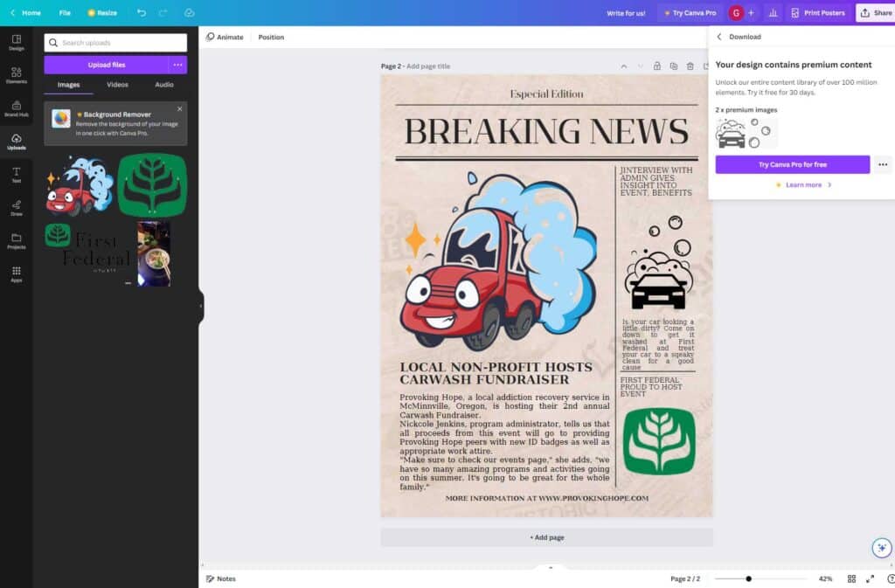Toggle the page lock icon
The height and width of the screenshot is (588, 895).
pos(656,66)
